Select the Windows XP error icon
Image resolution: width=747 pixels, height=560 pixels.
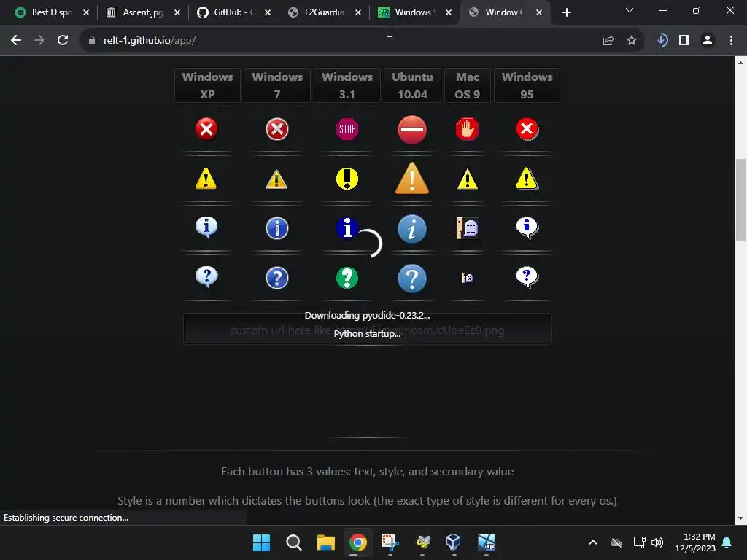click(x=206, y=129)
